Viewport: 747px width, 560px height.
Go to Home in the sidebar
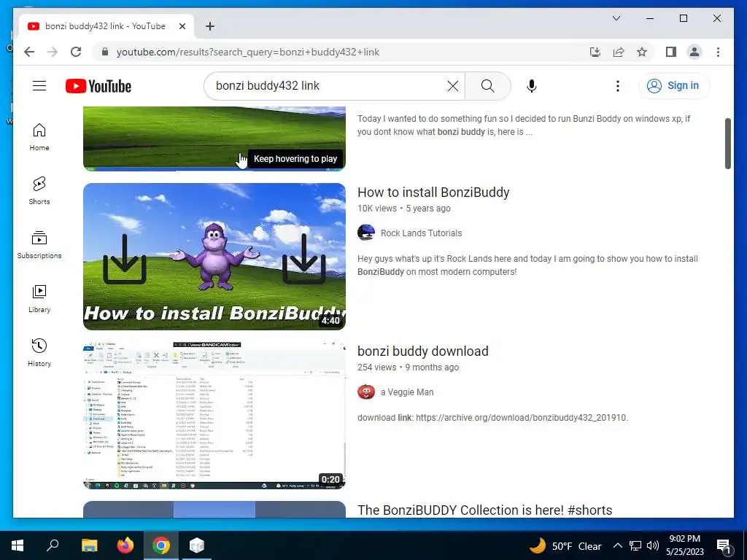[x=39, y=137]
